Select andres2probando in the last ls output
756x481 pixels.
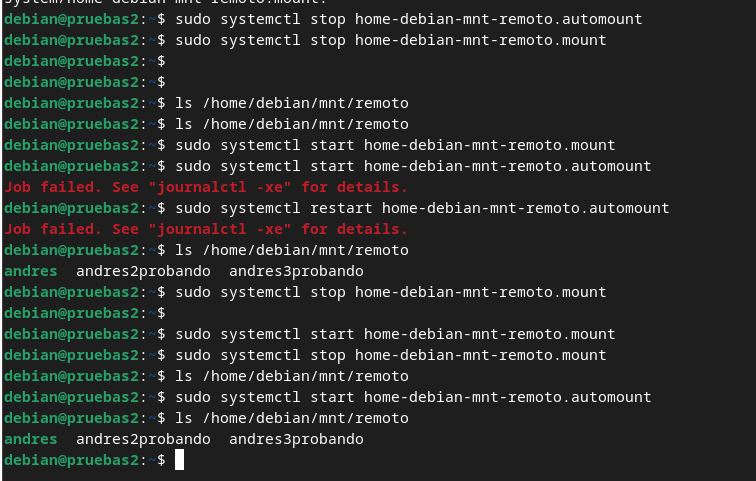[143, 439]
